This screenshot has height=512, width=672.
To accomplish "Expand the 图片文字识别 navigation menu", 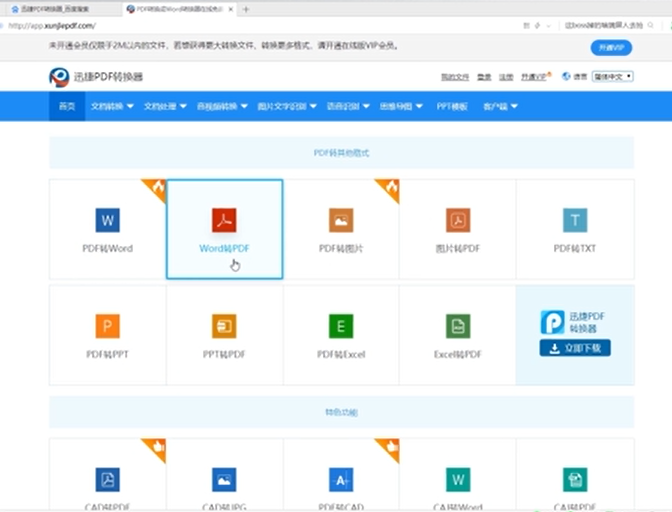I will coord(287,106).
